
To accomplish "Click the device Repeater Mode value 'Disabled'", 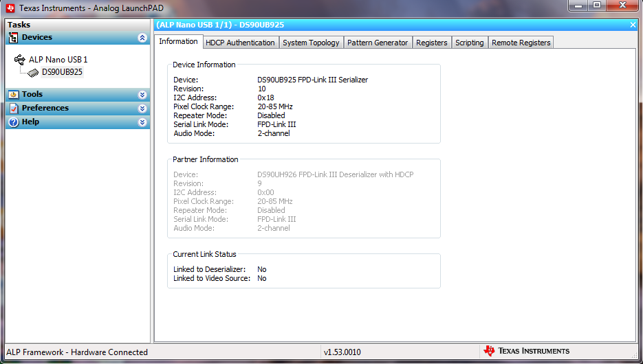I will [271, 115].
